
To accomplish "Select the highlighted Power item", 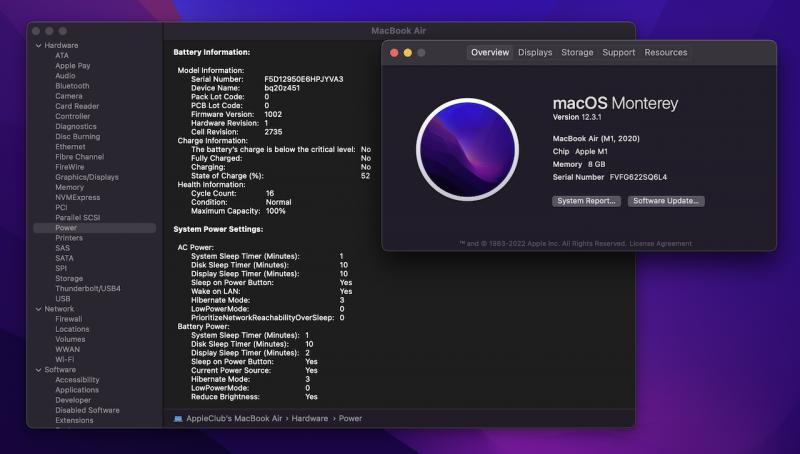I will pos(95,228).
